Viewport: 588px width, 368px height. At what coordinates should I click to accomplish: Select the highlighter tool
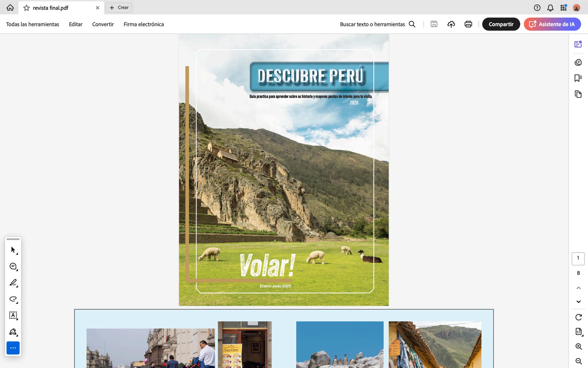pos(13,283)
